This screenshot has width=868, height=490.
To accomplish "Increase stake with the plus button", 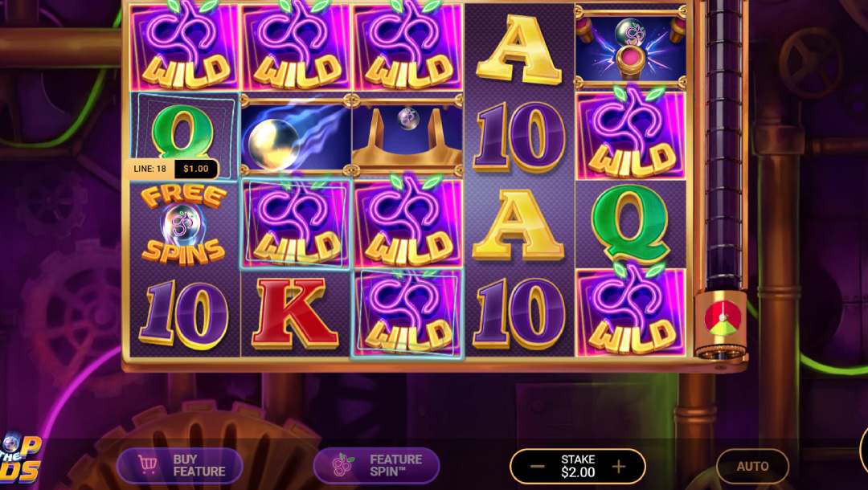I will [x=619, y=467].
